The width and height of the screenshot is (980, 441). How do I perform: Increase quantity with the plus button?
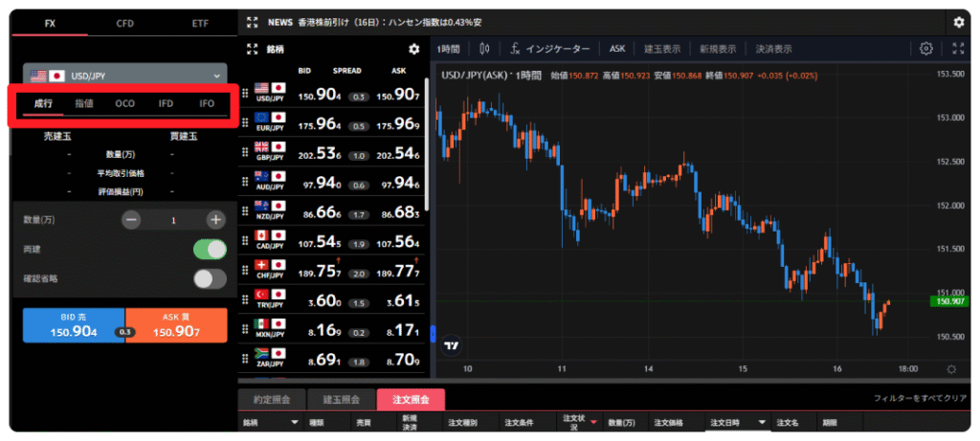215,220
